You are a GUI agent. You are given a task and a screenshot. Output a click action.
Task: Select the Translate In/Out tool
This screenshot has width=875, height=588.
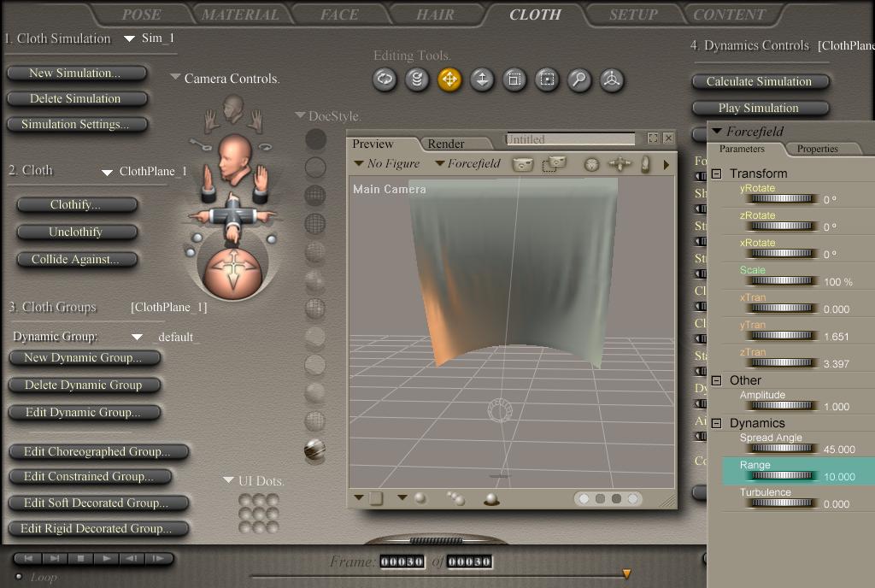point(482,80)
